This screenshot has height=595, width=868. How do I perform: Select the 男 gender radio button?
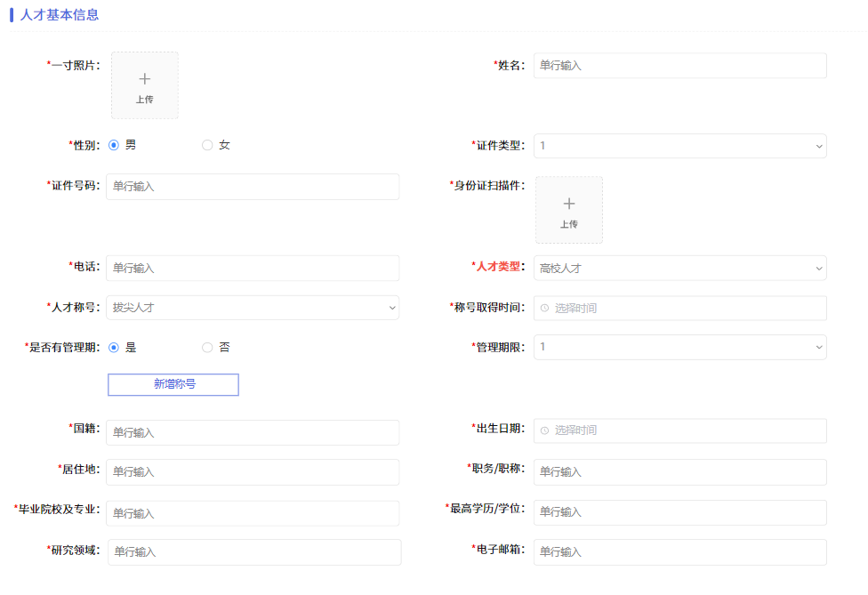114,145
